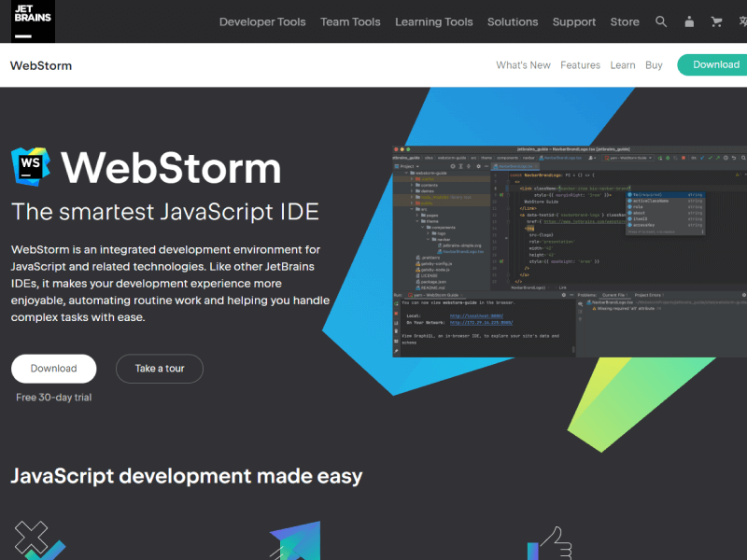
Task: Click the WS WebStorm logo icon
Action: [31, 166]
